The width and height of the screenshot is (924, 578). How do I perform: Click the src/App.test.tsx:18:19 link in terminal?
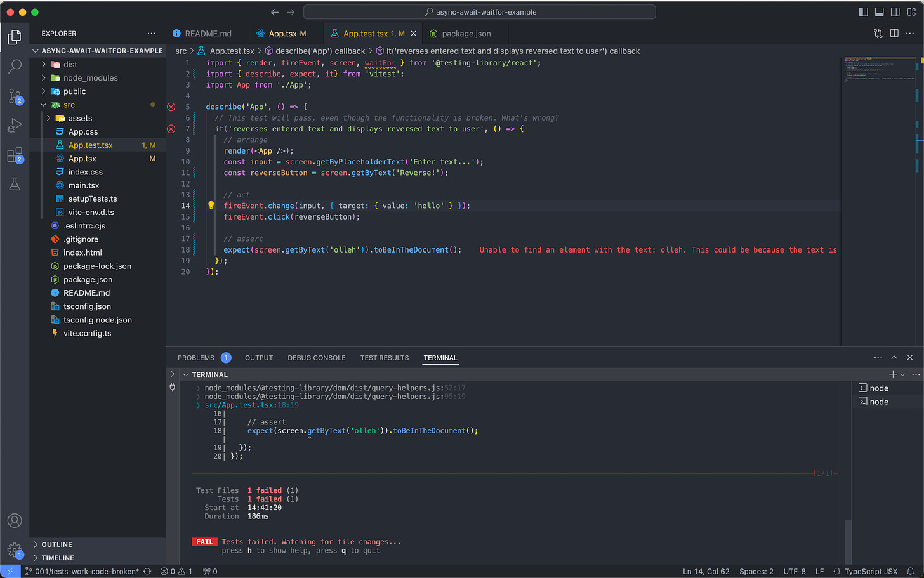coord(252,405)
